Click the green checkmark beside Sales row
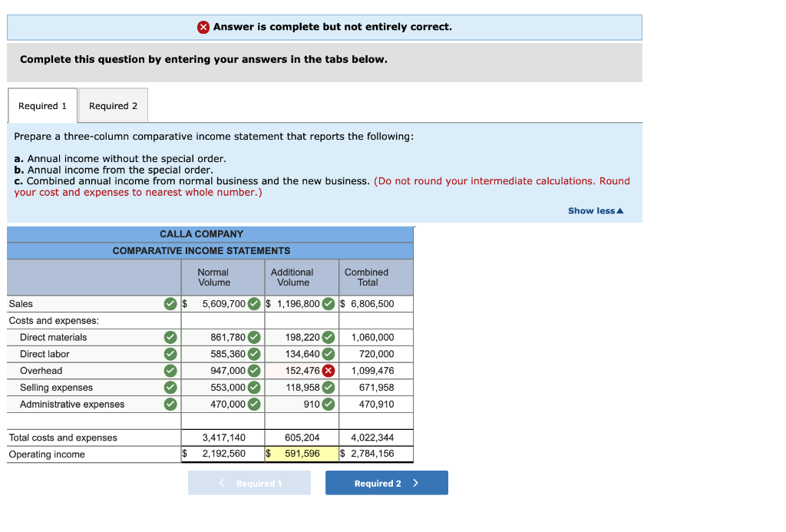The height and width of the screenshot is (532, 786). 170,303
